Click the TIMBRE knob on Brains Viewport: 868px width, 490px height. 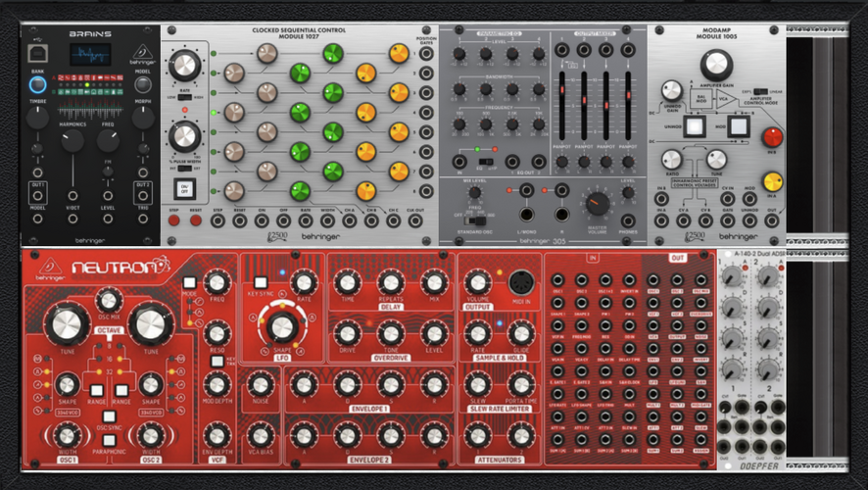[x=37, y=118]
